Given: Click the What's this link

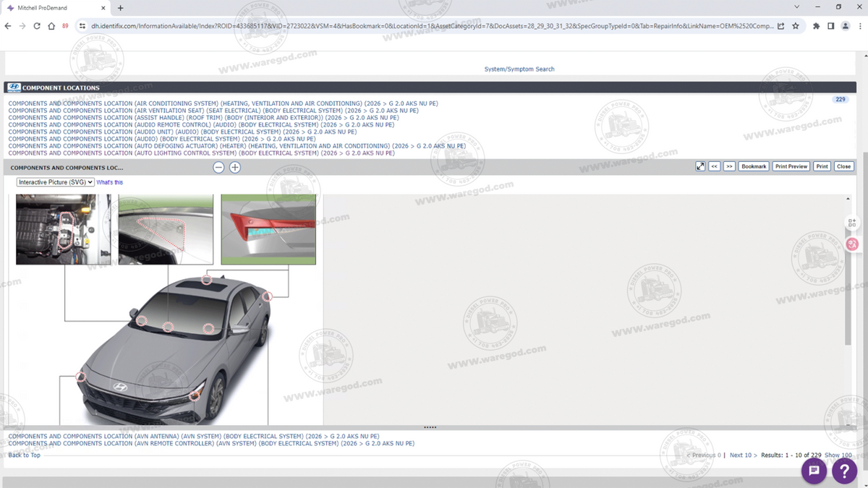Looking at the screenshot, I should click(x=110, y=182).
